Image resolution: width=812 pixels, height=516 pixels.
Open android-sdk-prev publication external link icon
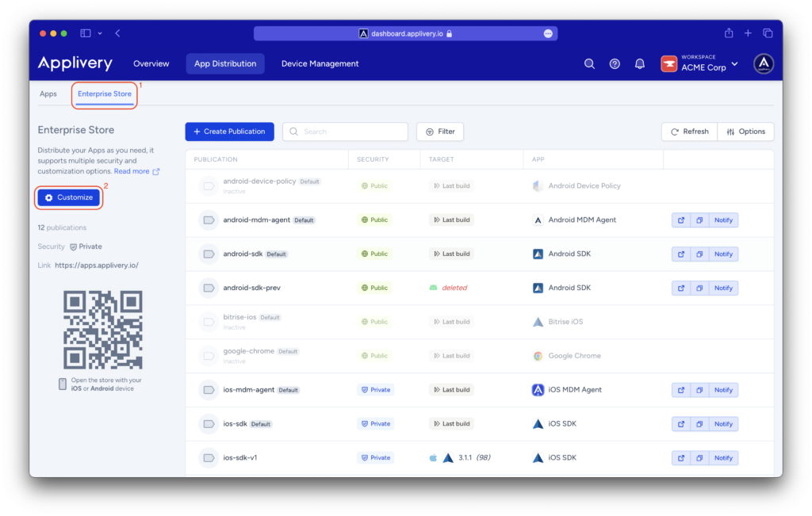pyautogui.click(x=681, y=288)
